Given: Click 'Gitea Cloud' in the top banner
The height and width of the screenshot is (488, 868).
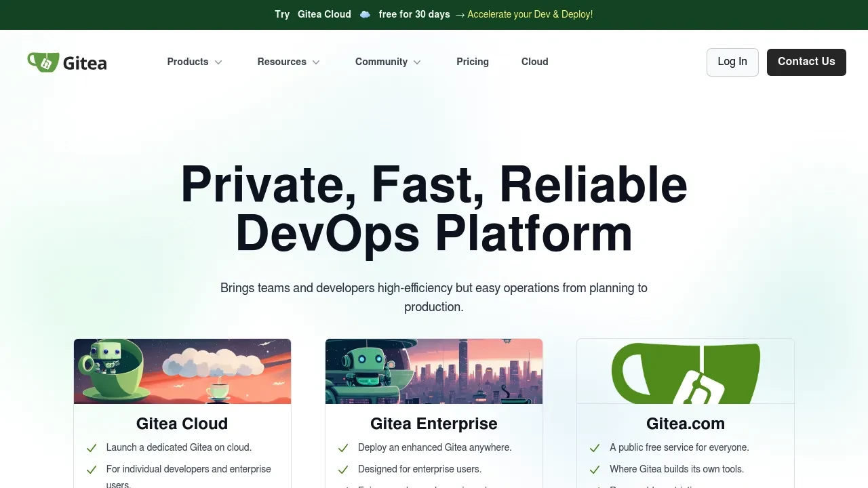Looking at the screenshot, I should tap(324, 14).
